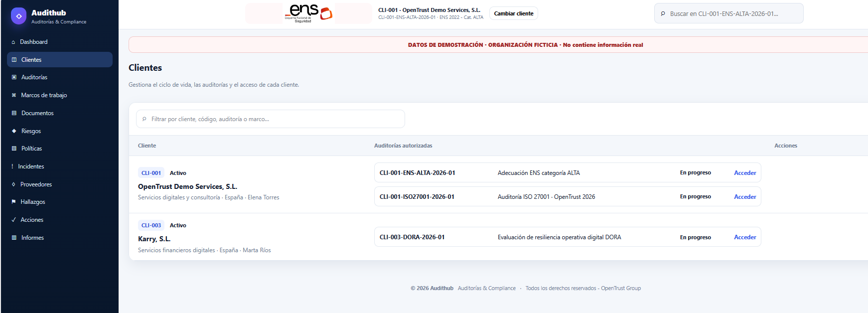The image size is (868, 313).
Task: Click the ENS logo in header
Action: pyautogui.click(x=308, y=13)
